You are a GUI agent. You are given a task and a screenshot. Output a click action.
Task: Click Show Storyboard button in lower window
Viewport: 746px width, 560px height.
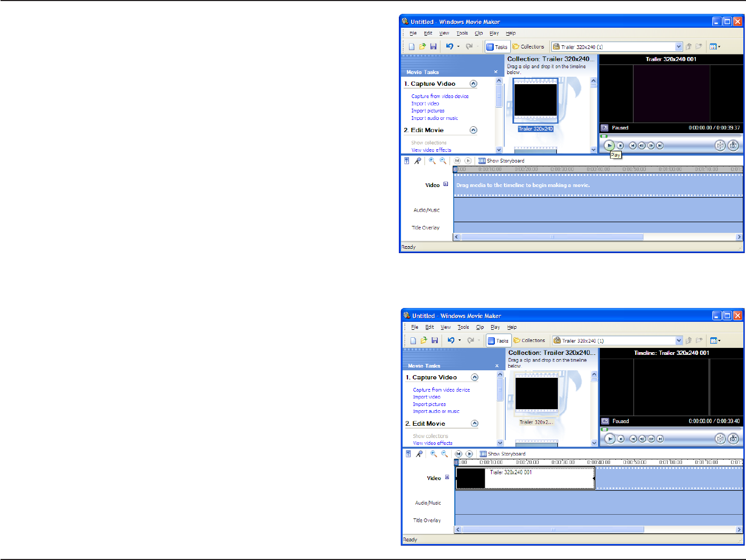pos(502,454)
